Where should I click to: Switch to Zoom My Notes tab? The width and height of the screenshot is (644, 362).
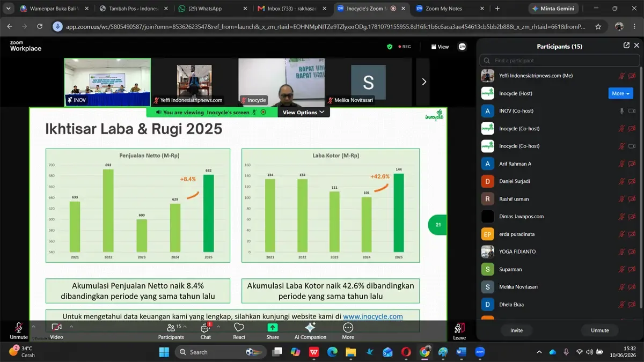450,9
